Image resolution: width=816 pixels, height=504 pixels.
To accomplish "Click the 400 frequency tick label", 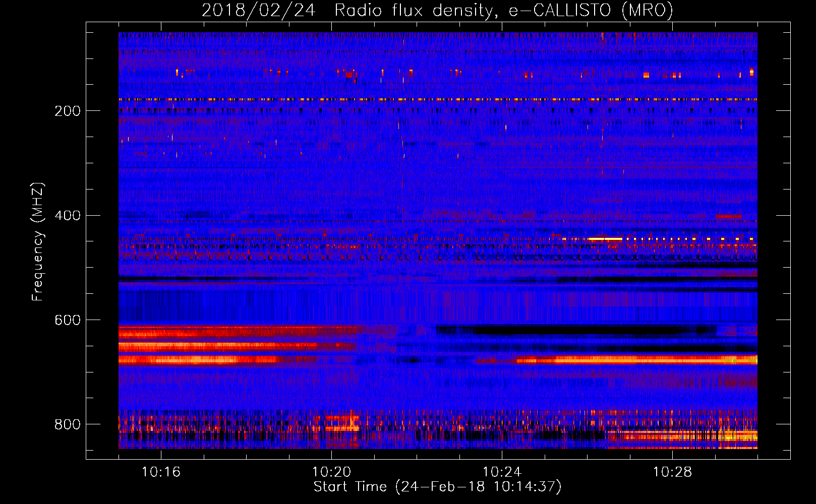I will [68, 216].
